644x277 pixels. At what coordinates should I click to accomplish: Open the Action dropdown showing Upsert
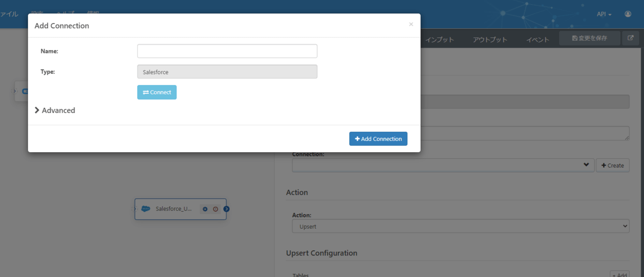(x=460, y=226)
